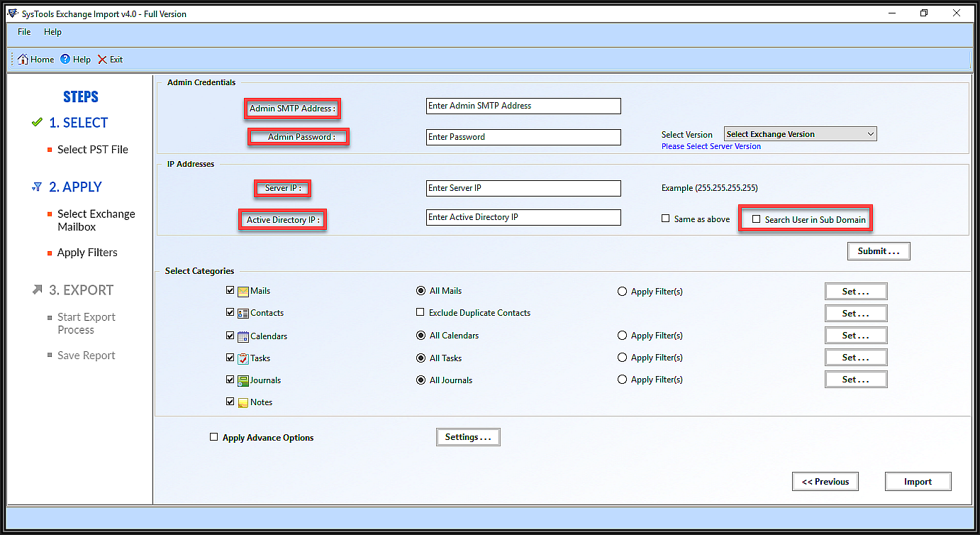The width and height of the screenshot is (980, 535).
Task: Click the filter funnel icon beside 2. APPLY
Action: (x=37, y=187)
